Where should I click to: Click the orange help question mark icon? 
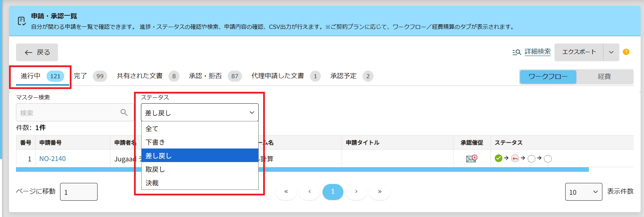tap(626, 52)
